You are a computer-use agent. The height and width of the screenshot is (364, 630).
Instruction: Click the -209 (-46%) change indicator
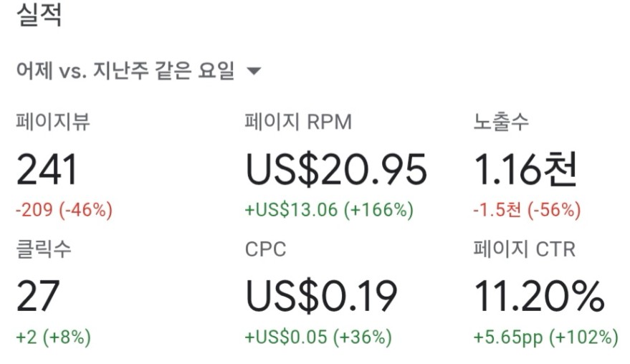tap(65, 210)
